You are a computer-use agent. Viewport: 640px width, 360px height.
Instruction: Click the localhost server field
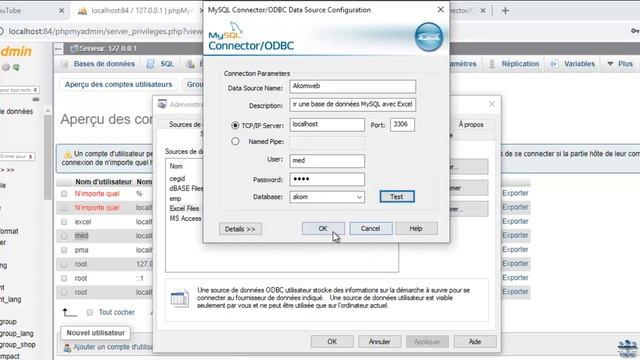click(x=327, y=124)
